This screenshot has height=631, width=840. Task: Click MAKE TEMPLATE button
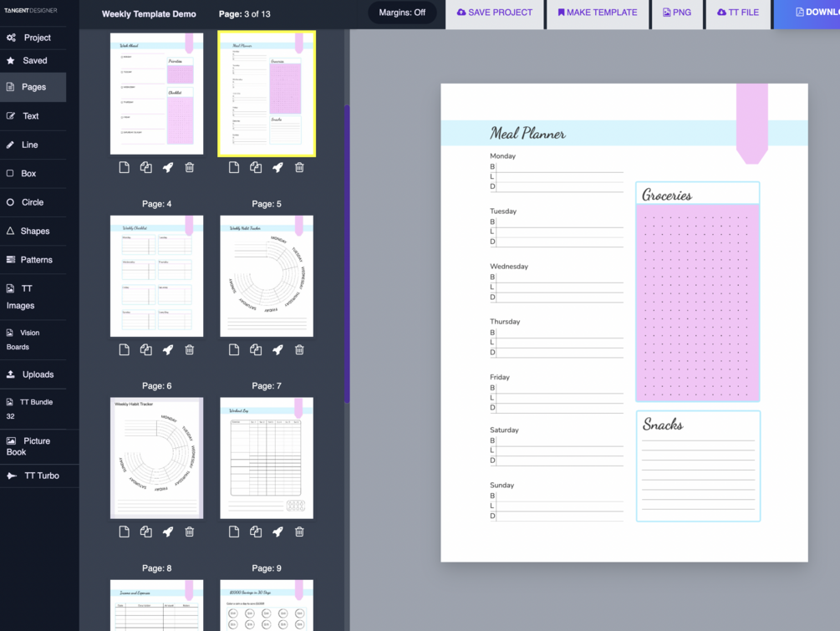click(x=598, y=13)
